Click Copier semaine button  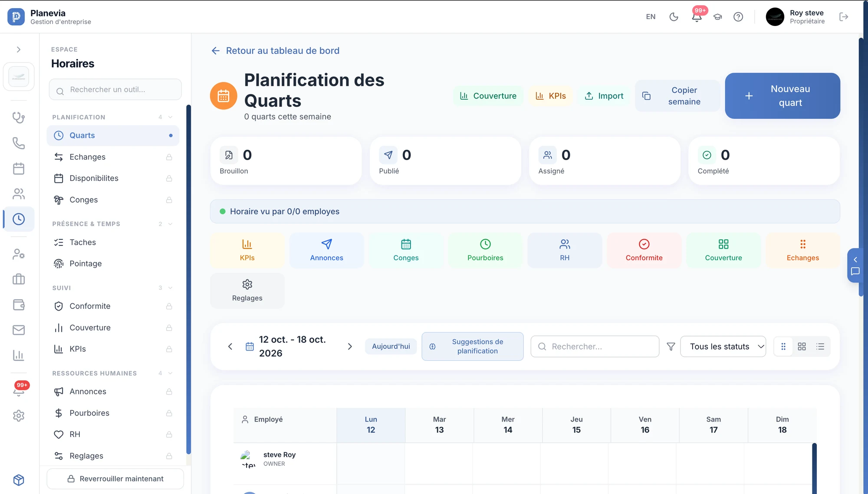[x=677, y=96]
